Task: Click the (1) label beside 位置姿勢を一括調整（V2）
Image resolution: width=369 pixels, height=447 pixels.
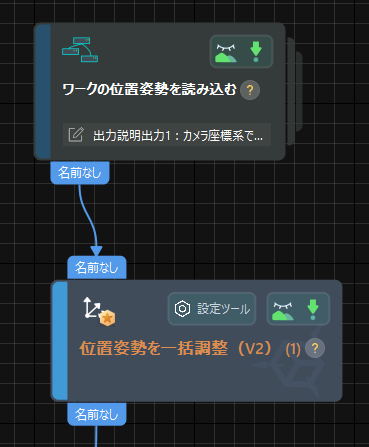Action: [x=293, y=349]
